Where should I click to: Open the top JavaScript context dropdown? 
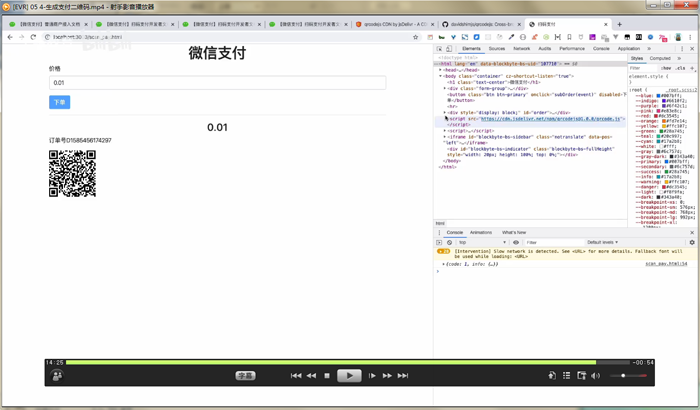click(x=482, y=242)
